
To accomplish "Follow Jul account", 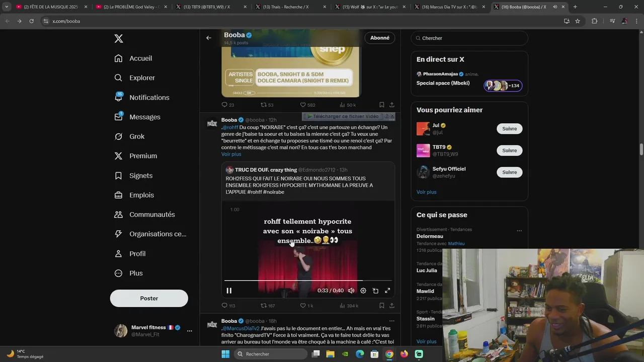I will coord(510,129).
